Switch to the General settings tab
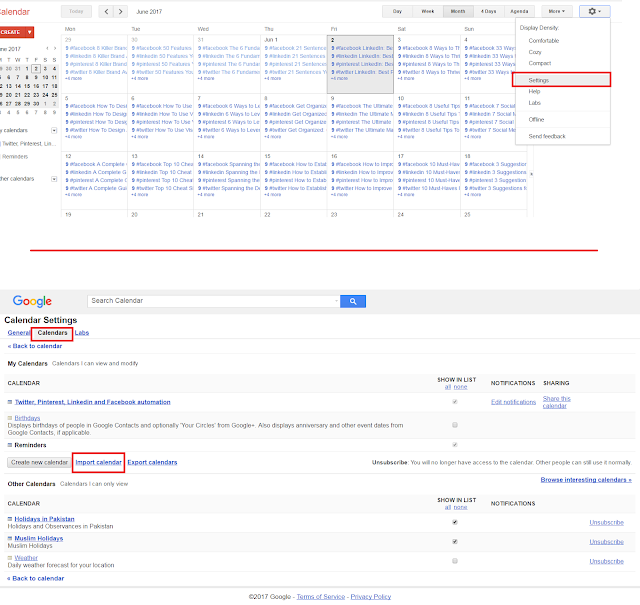This screenshot has width=640, height=605. pyautogui.click(x=19, y=333)
